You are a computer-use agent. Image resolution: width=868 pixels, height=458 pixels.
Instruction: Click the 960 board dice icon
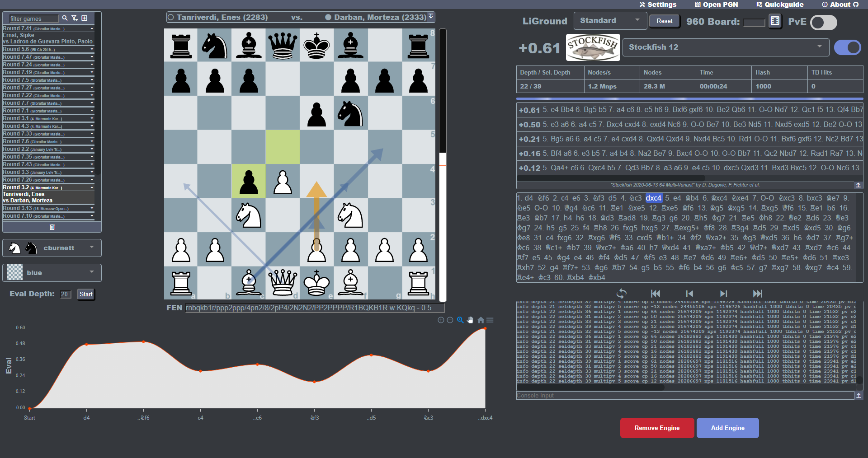coord(774,21)
